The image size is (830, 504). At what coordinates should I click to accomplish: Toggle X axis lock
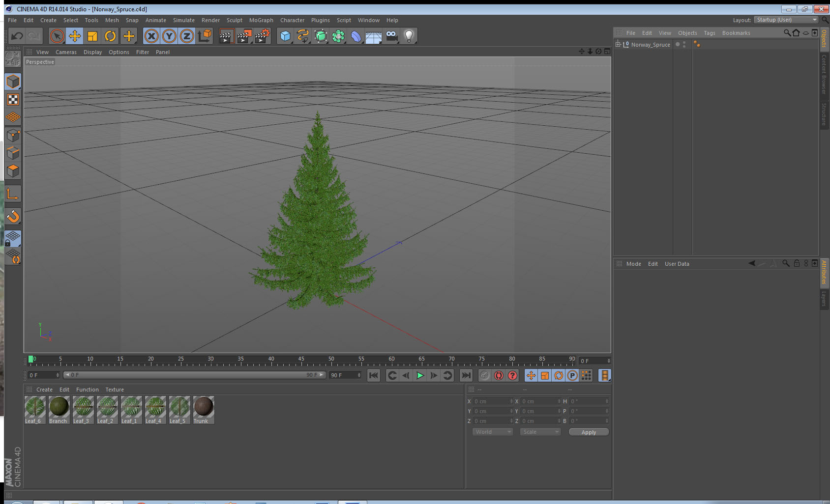151,36
